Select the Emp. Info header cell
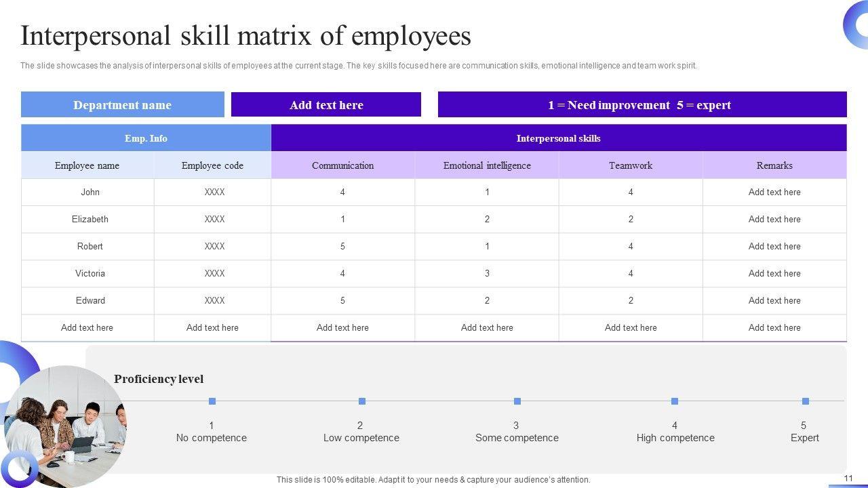Screen dimensions: 868x488 click(146, 138)
